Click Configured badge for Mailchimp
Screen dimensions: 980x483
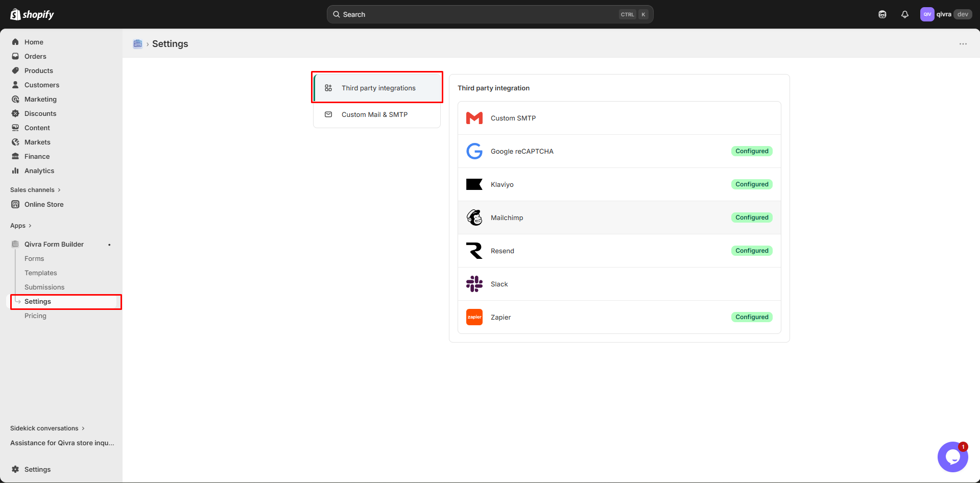752,218
